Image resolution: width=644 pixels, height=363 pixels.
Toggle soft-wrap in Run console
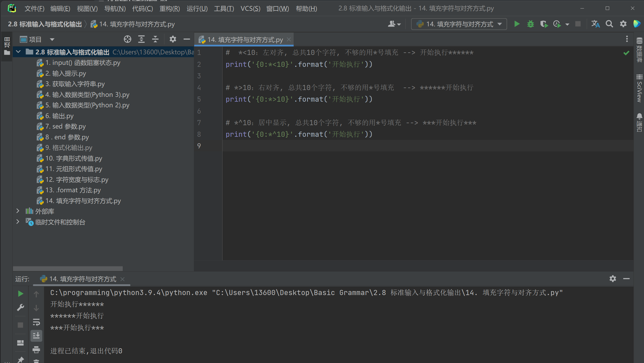click(x=36, y=322)
